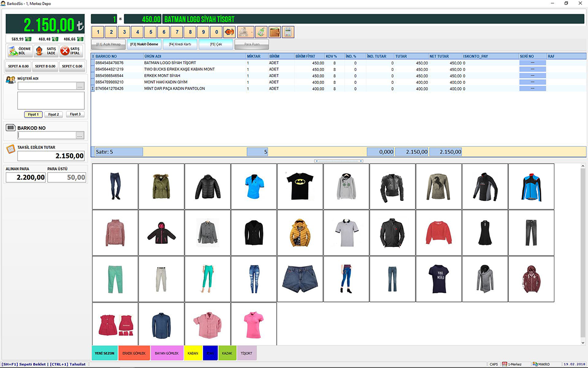Click the customers icon beside MÜŞTERİ ADI
This screenshot has width=588, height=368.
point(11,80)
